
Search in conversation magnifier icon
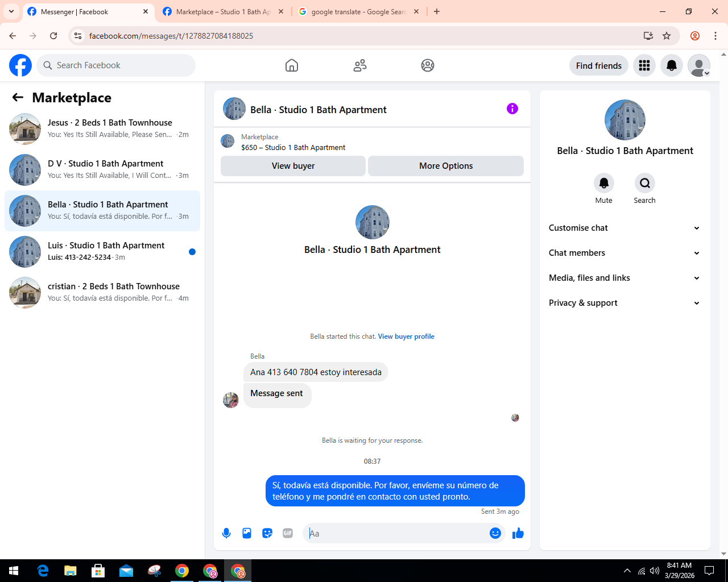coord(645,183)
